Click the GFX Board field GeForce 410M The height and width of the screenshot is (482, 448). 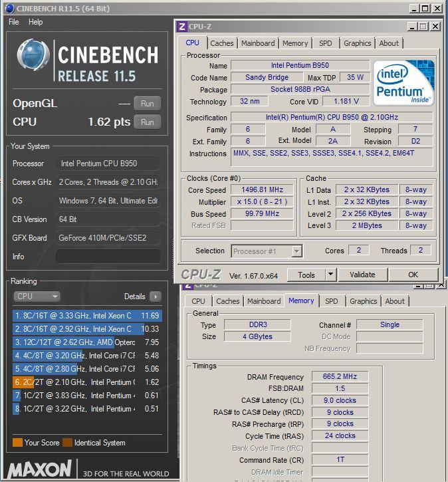tap(108, 238)
